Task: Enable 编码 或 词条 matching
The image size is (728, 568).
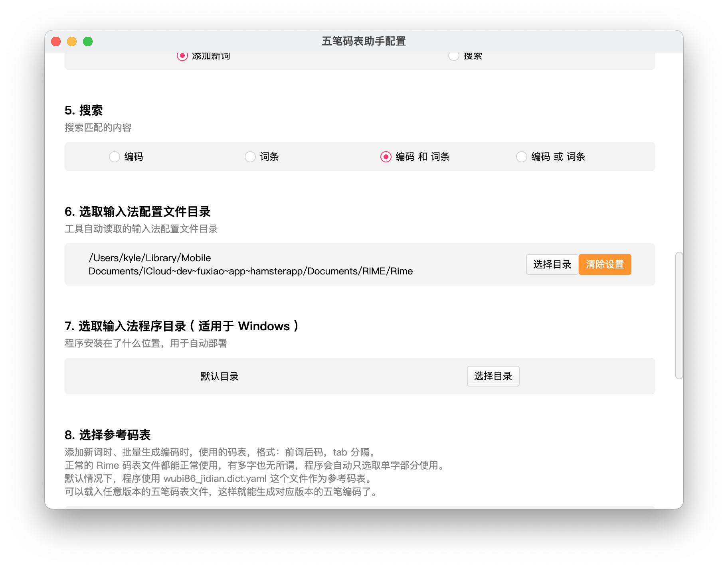Action: click(521, 157)
